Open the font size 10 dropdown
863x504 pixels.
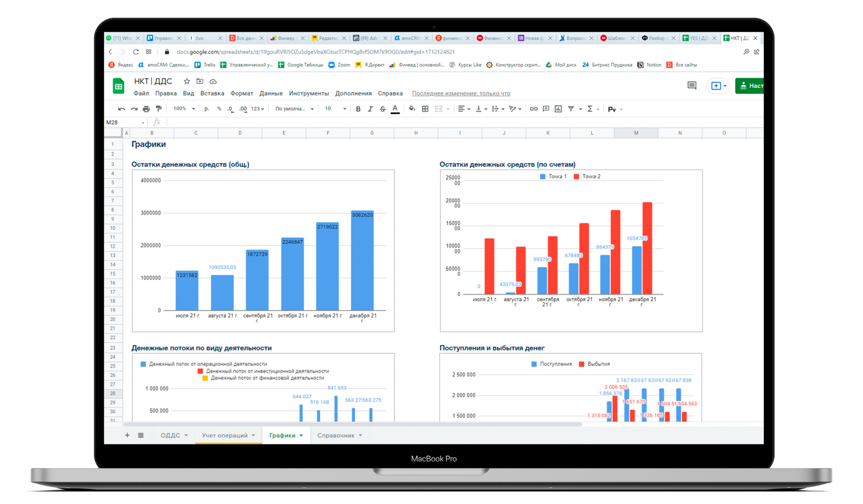[335, 109]
